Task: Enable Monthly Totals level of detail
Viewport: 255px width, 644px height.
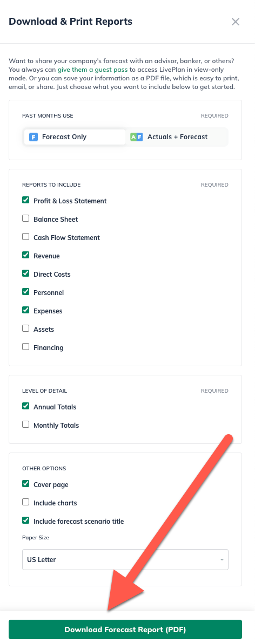Action: 25,424
